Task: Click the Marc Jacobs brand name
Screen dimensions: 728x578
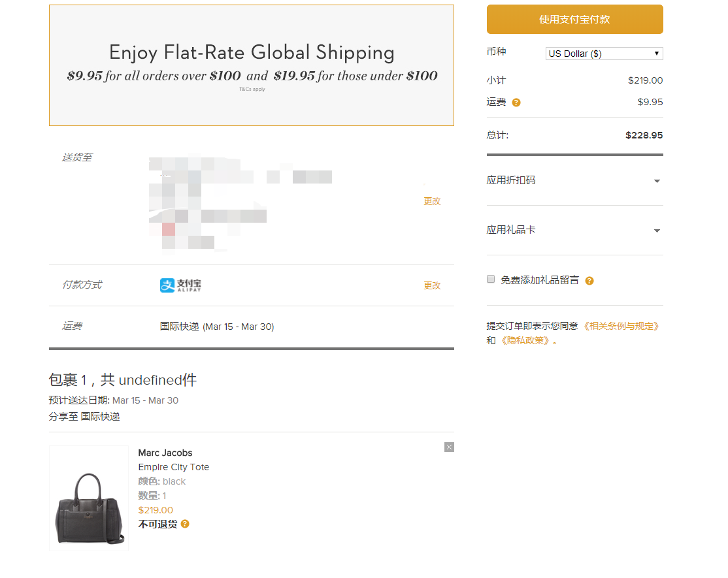Action: pos(165,453)
